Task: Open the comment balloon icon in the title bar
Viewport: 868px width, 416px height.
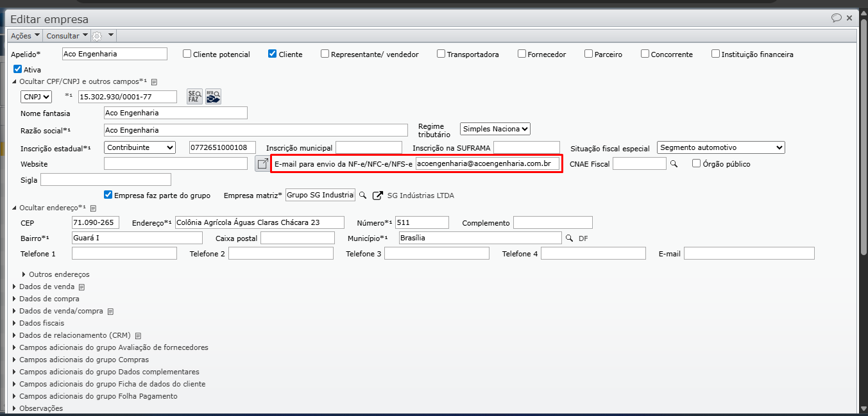Action: tap(837, 18)
